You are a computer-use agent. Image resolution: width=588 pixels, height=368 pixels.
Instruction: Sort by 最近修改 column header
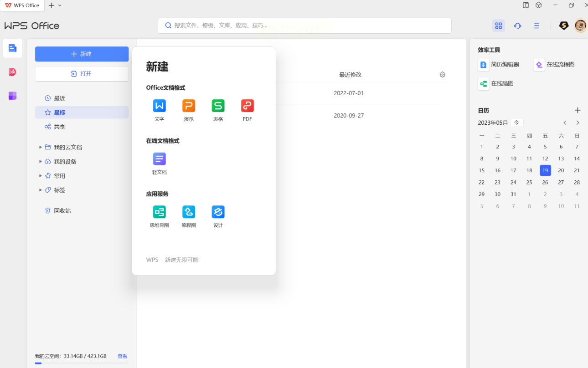[350, 75]
